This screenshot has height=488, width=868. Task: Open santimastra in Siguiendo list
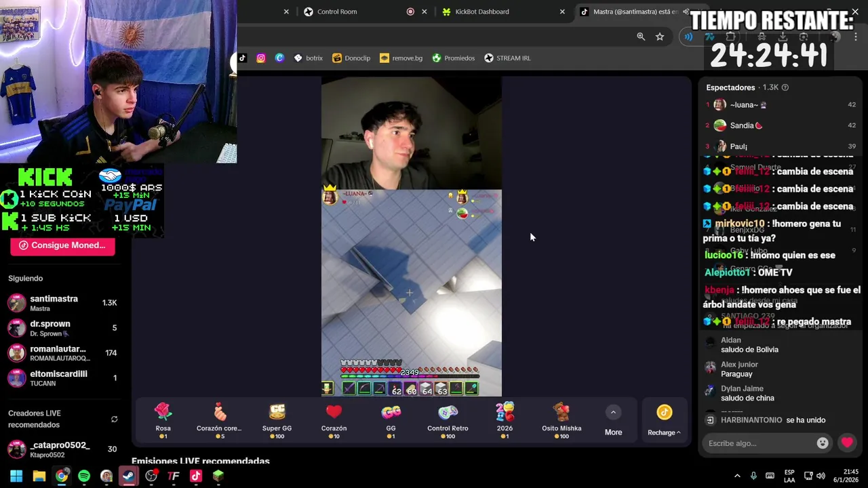(x=62, y=303)
